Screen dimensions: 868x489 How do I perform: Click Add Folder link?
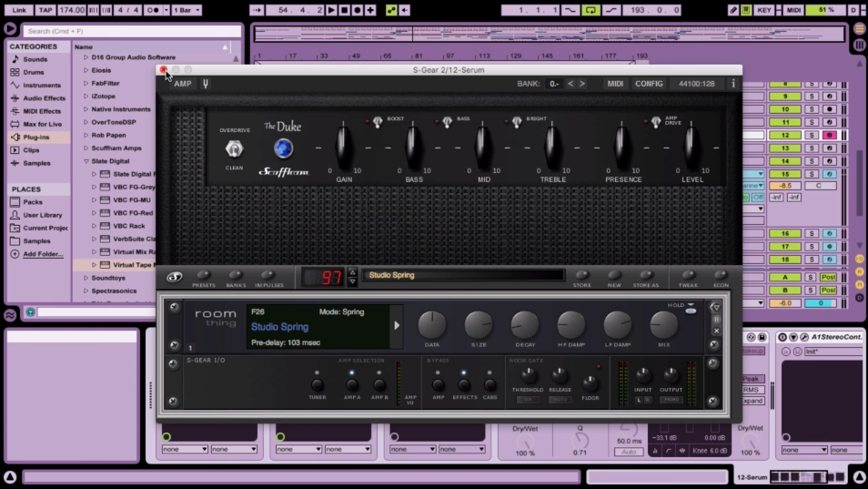pyautogui.click(x=43, y=254)
